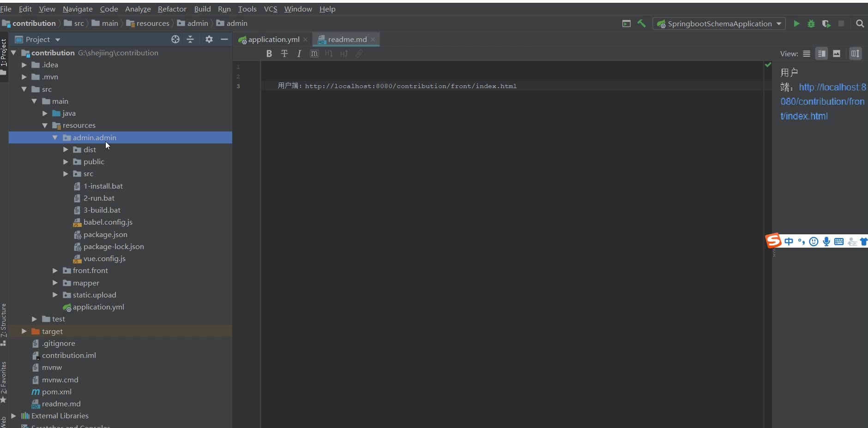
Task: Expand the .mvn folder
Action: pos(24,77)
